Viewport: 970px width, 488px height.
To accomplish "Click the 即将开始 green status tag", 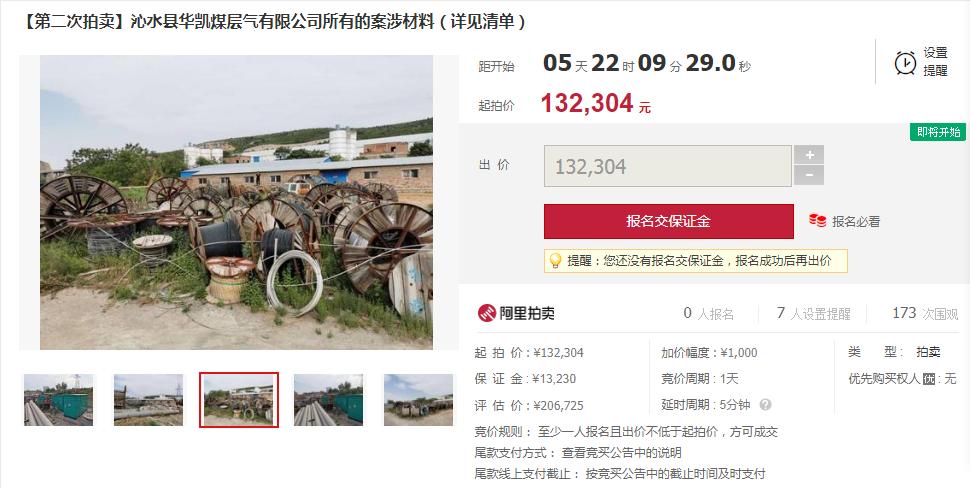I will coord(938,132).
